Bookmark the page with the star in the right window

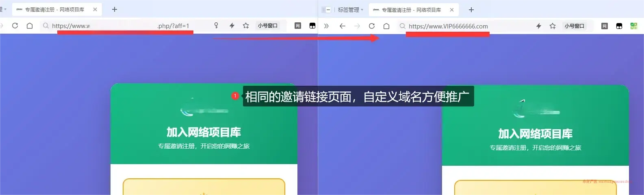click(x=553, y=26)
